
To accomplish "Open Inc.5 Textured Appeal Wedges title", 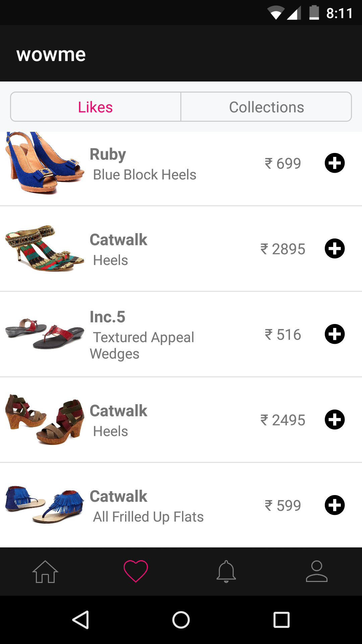I will [142, 337].
